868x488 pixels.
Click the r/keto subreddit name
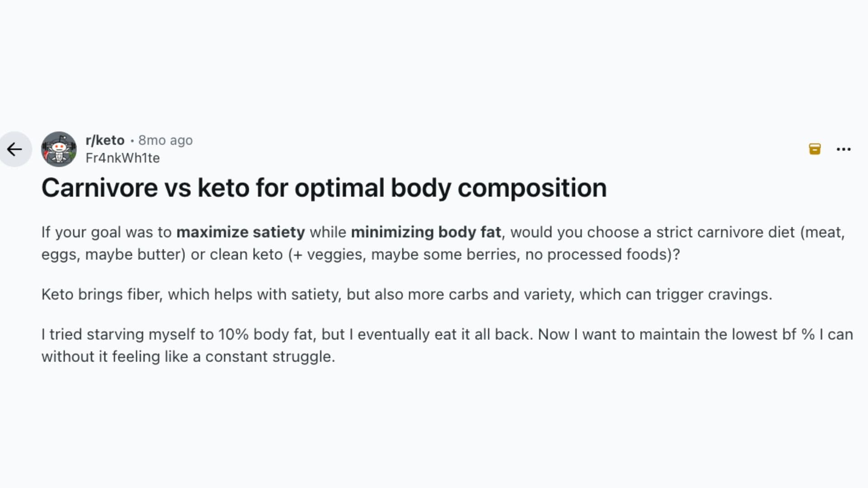pyautogui.click(x=104, y=140)
